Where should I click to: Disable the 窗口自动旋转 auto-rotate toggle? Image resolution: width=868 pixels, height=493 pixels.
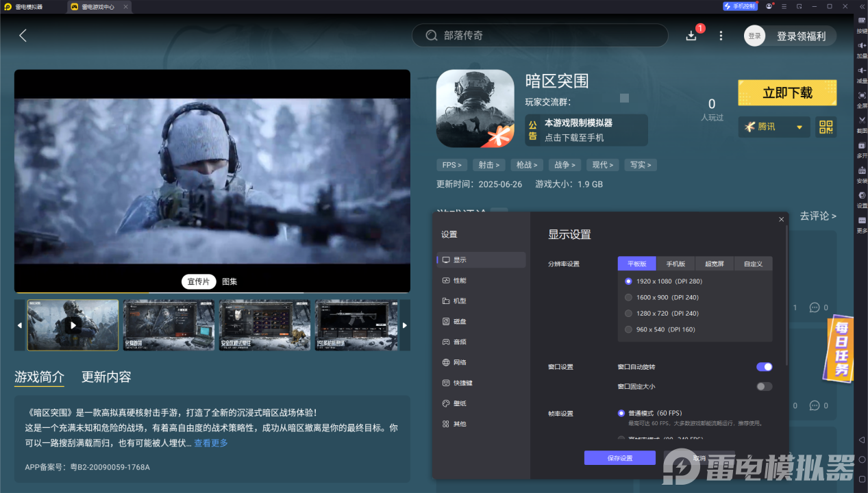(x=763, y=366)
